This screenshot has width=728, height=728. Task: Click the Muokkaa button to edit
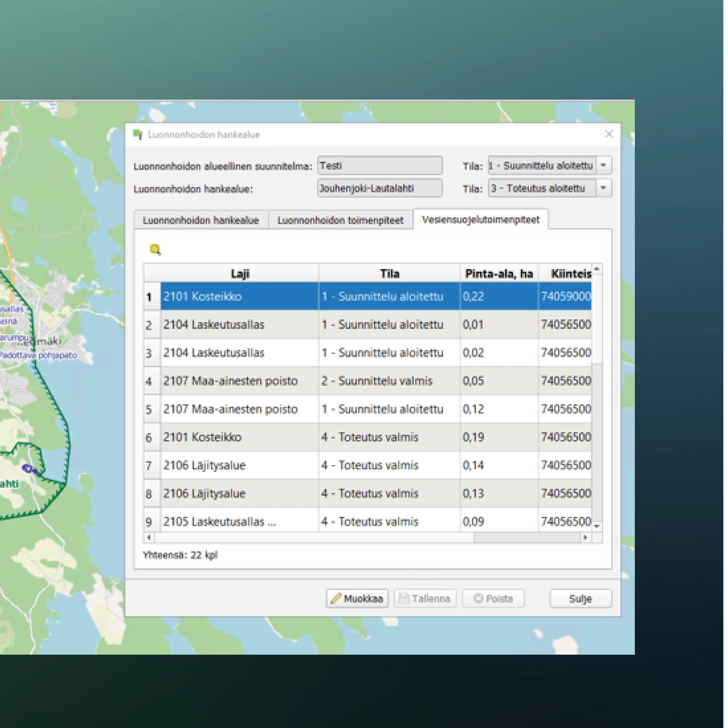(x=357, y=598)
